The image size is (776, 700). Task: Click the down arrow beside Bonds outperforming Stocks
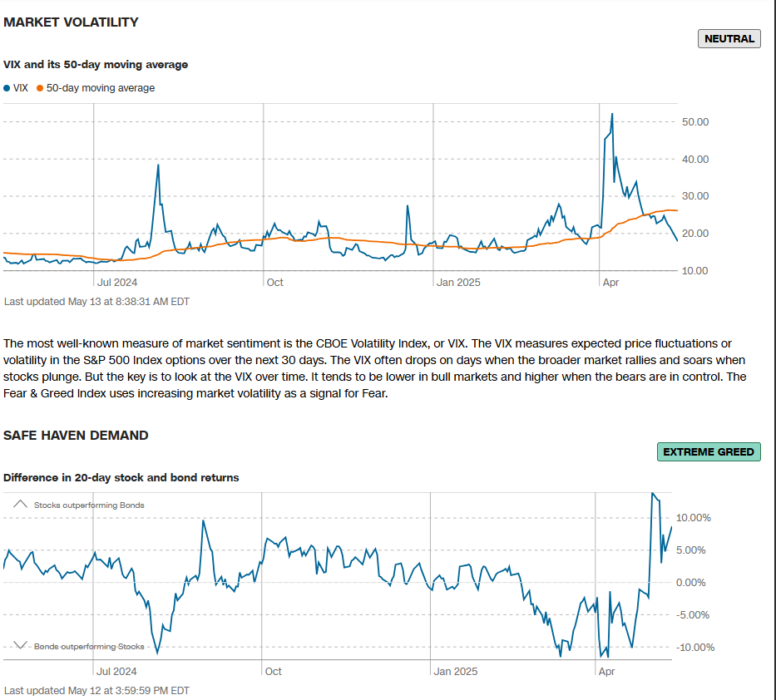(x=21, y=646)
